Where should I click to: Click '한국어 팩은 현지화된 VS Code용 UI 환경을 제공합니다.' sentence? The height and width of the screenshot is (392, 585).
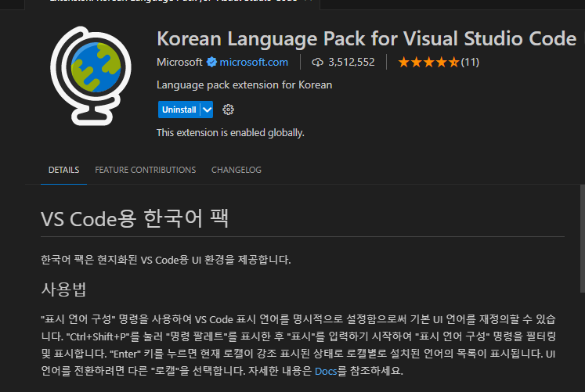[166, 260]
